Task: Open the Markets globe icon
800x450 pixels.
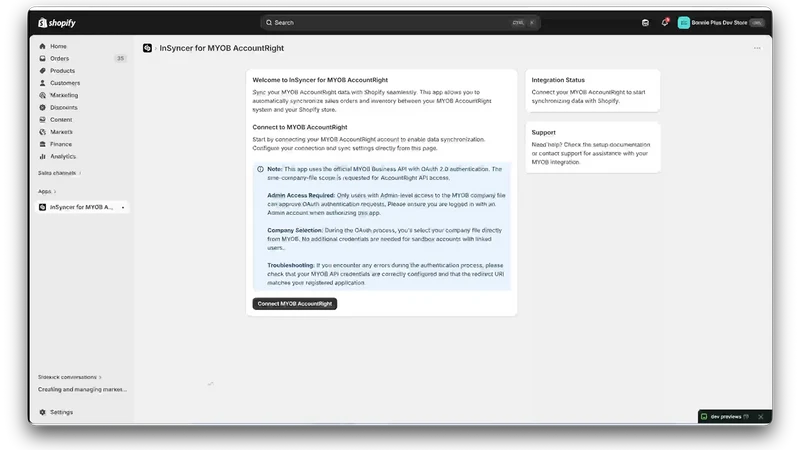Action: click(42, 132)
